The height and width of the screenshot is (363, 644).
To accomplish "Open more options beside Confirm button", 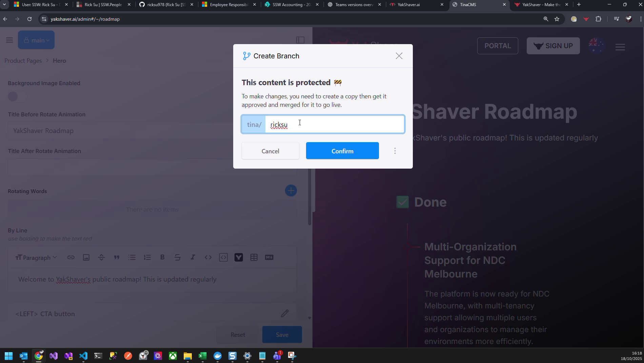I will point(395,151).
